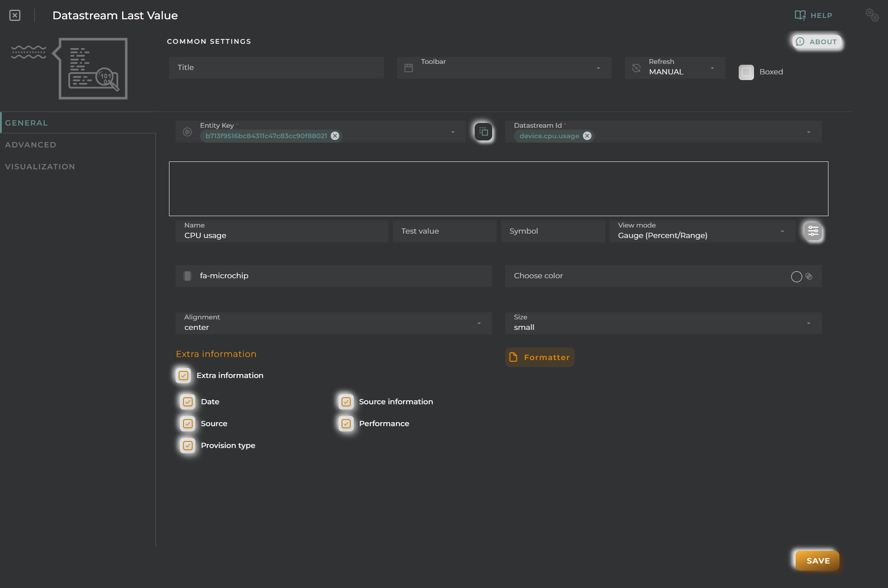888x588 pixels.
Task: Click the gears settings icon top right
Action: tap(872, 15)
